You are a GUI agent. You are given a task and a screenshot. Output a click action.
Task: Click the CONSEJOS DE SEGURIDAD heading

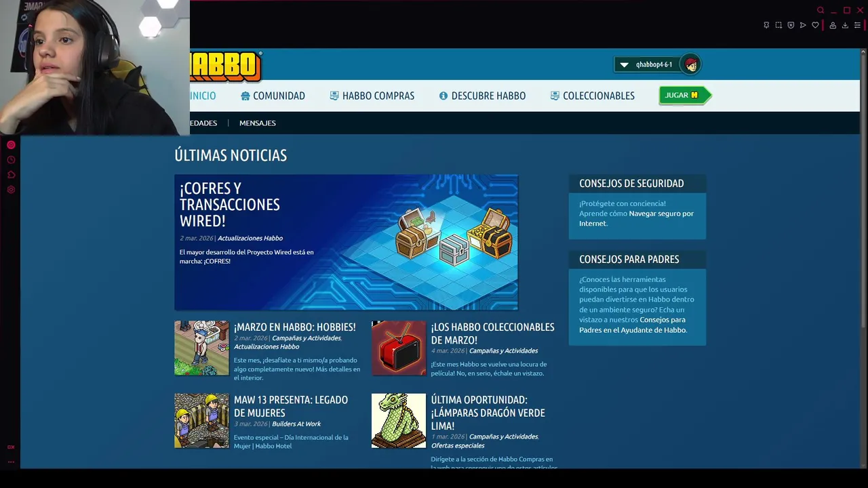tap(631, 183)
